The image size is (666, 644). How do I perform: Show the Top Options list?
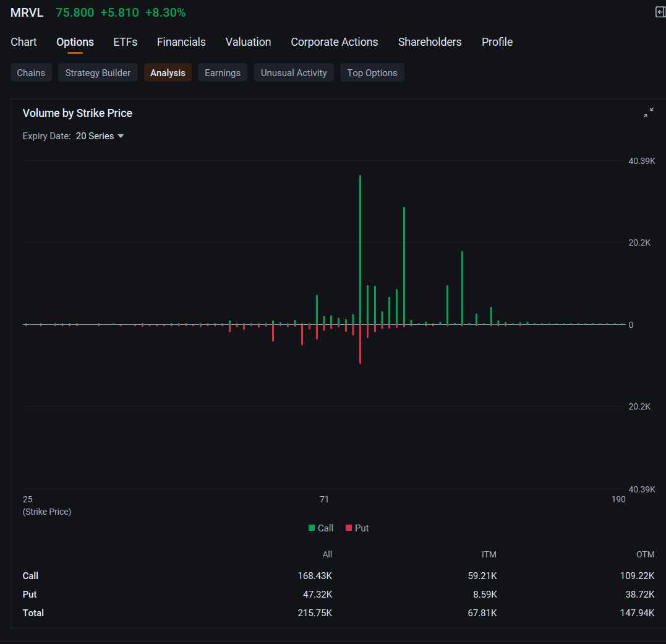372,72
